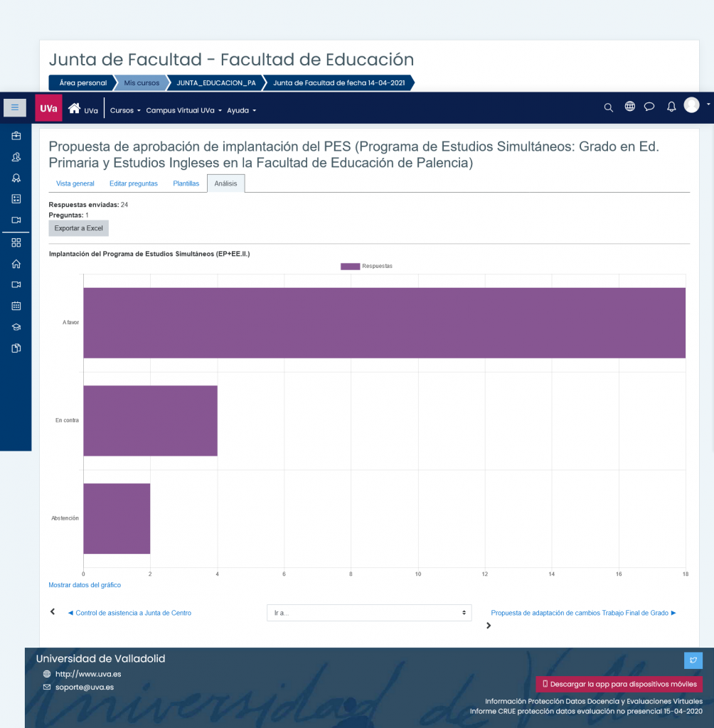Switch to the Editar preguntas tab

coord(133,184)
